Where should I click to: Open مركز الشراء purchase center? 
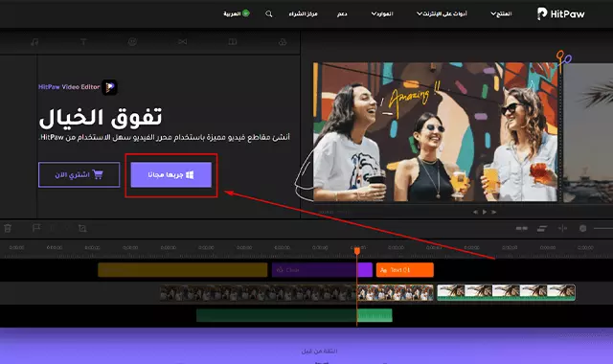pos(303,14)
